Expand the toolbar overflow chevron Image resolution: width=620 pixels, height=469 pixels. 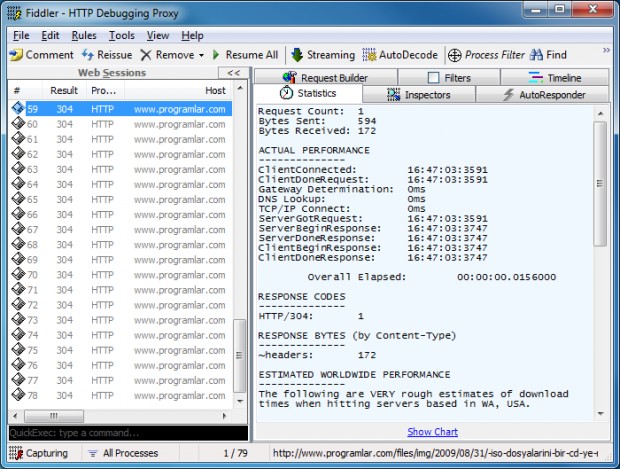tap(606, 50)
